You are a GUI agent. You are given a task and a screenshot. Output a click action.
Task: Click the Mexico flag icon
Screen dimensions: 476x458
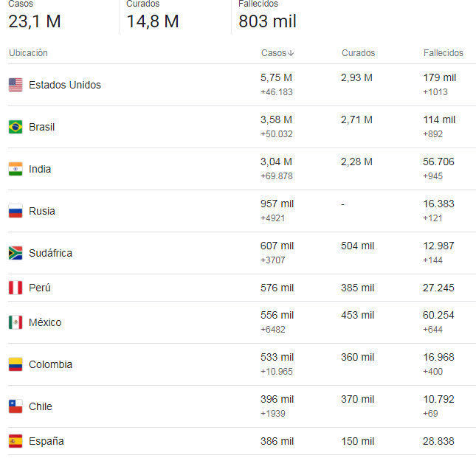click(x=15, y=322)
